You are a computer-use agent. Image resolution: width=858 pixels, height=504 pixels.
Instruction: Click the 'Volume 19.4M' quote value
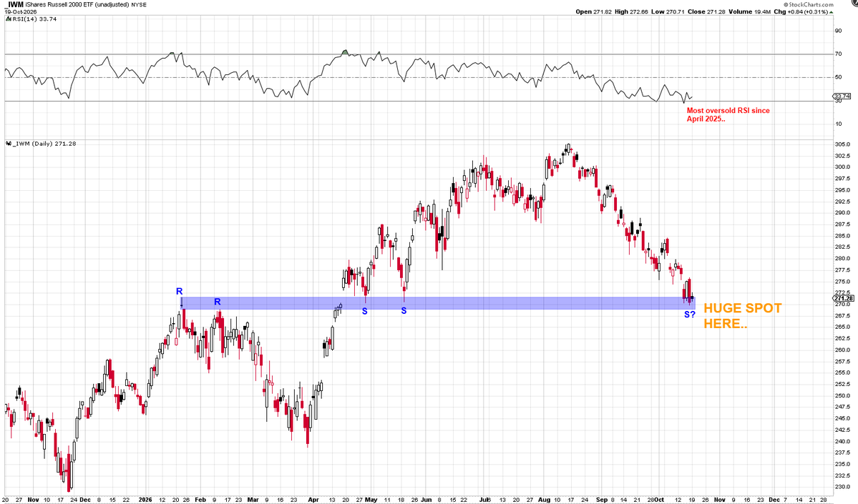749,11
